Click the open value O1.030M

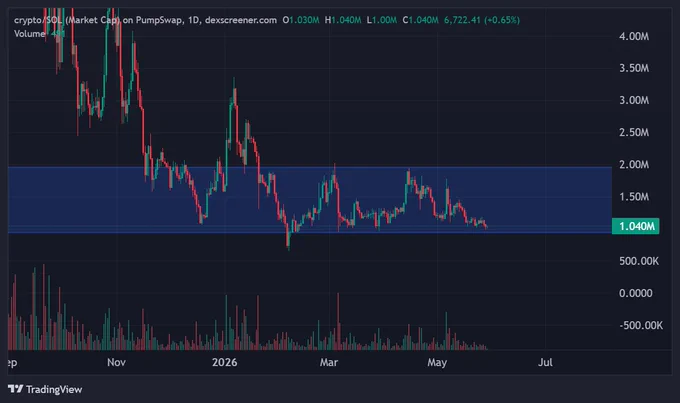(301, 20)
